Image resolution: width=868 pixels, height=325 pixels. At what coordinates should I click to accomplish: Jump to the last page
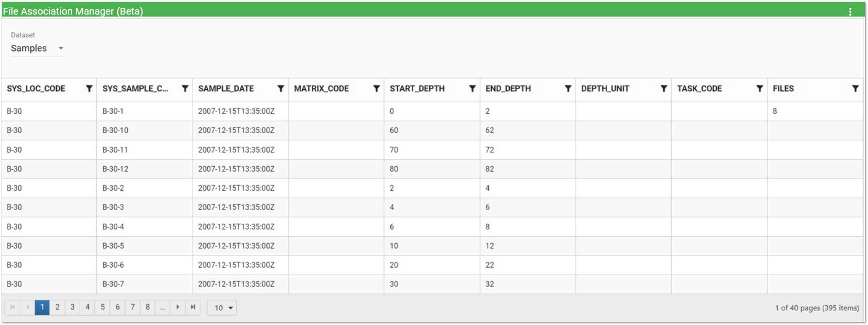(193, 307)
